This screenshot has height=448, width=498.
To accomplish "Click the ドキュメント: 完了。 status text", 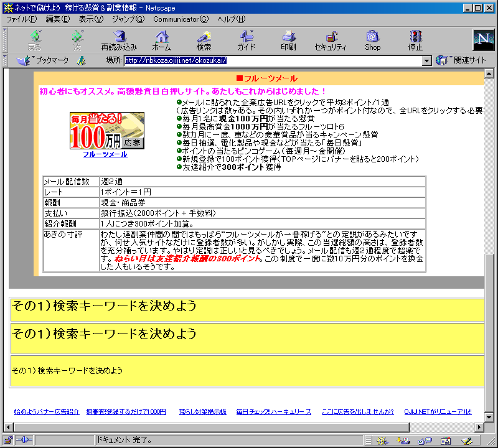I will click(x=124, y=440).
